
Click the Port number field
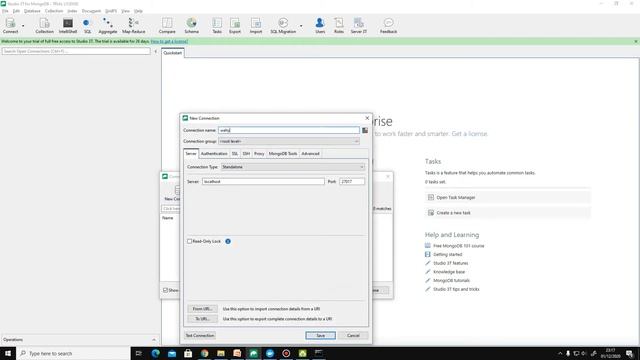[x=352, y=181]
